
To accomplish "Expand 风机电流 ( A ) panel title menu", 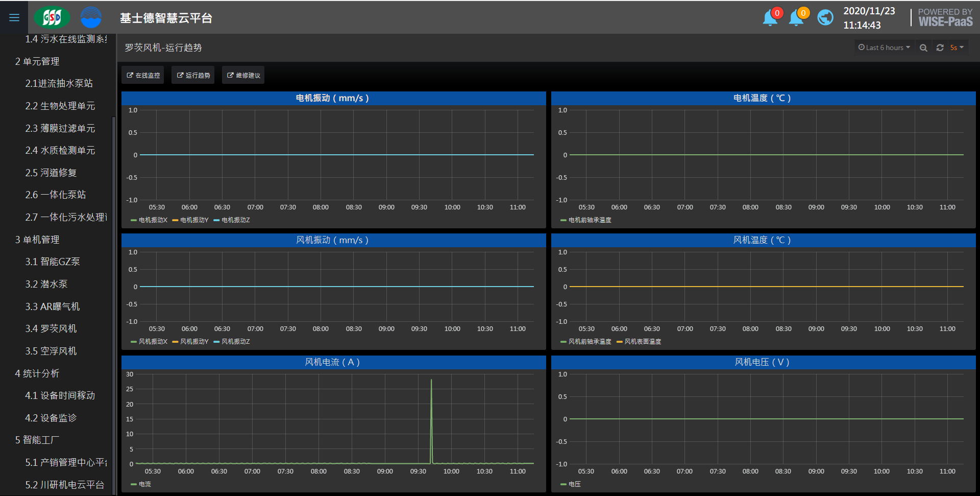I will (x=332, y=362).
